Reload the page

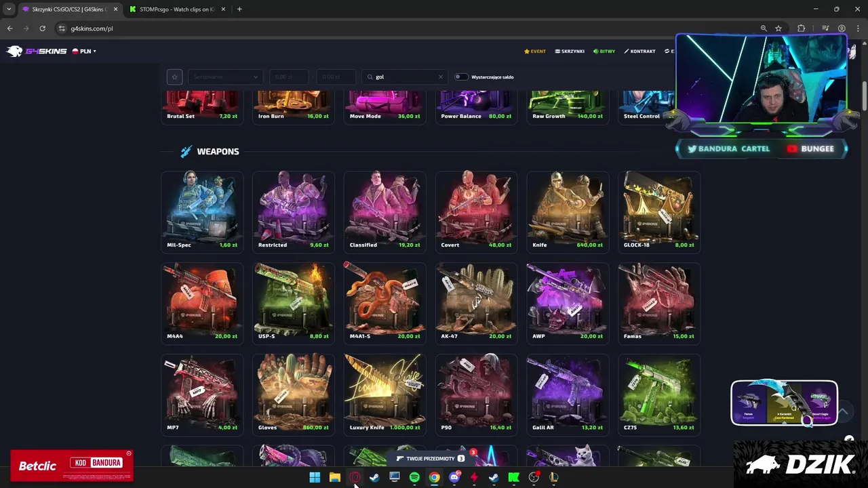click(x=42, y=28)
